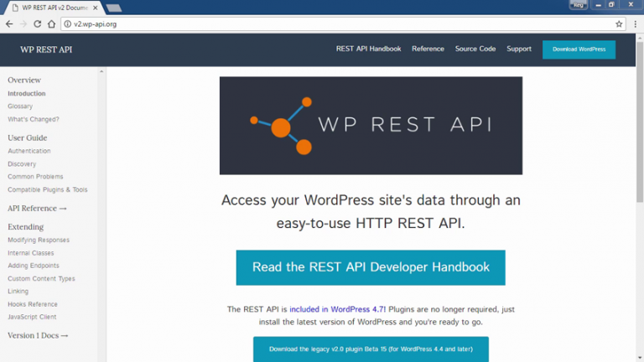Click the Chrome profile button in title bar
The width and height of the screenshot is (644, 362).
coord(579,5)
